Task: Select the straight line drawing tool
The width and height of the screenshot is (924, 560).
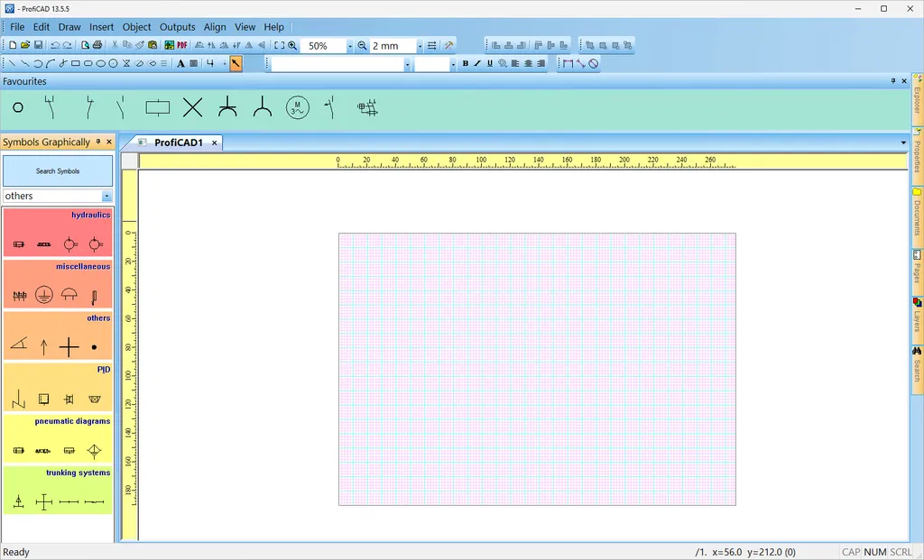Action: pyautogui.click(x=12, y=64)
